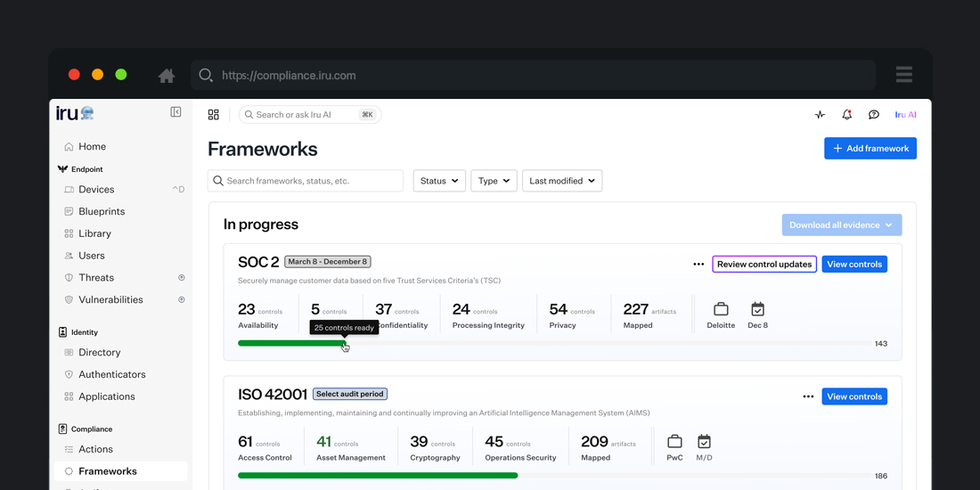Click the plus badge next to Threats
Screen dimensions: 980x490
pos(181,277)
